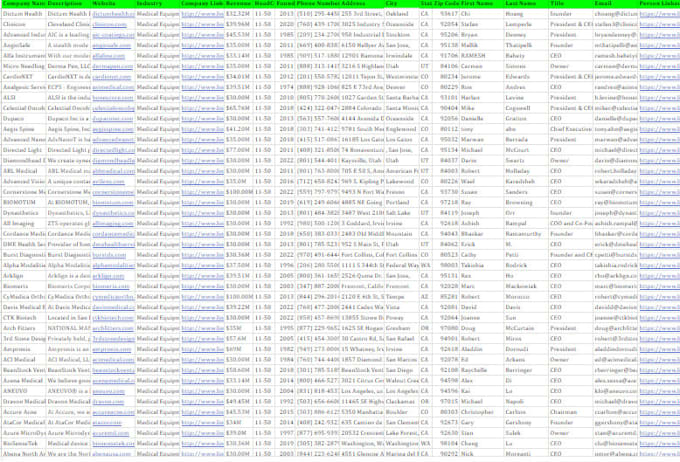
Task: Click the CardioNXT company name cell
Action: pos(23,77)
